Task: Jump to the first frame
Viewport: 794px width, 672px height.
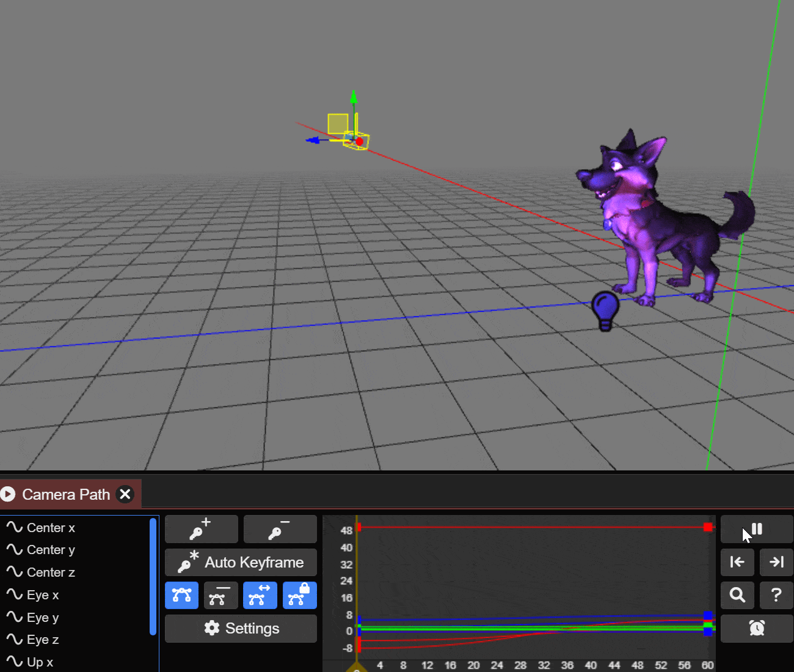Action: (737, 562)
